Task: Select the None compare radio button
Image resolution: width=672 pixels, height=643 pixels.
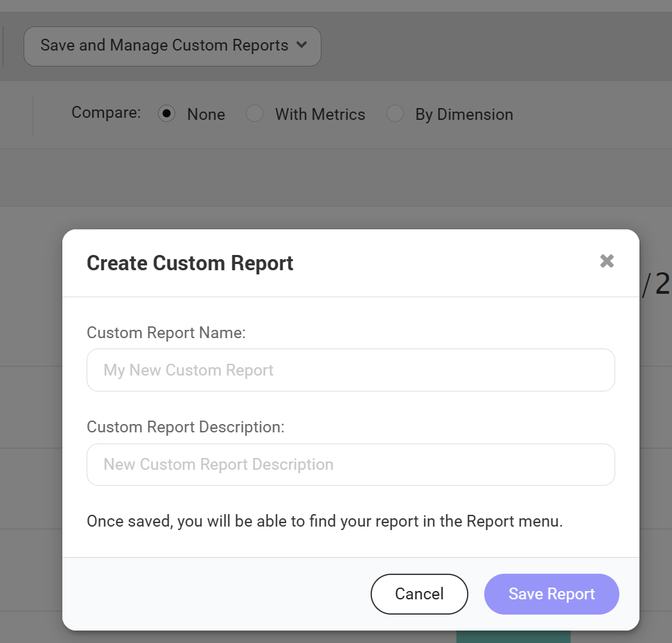Action: pyautogui.click(x=166, y=113)
